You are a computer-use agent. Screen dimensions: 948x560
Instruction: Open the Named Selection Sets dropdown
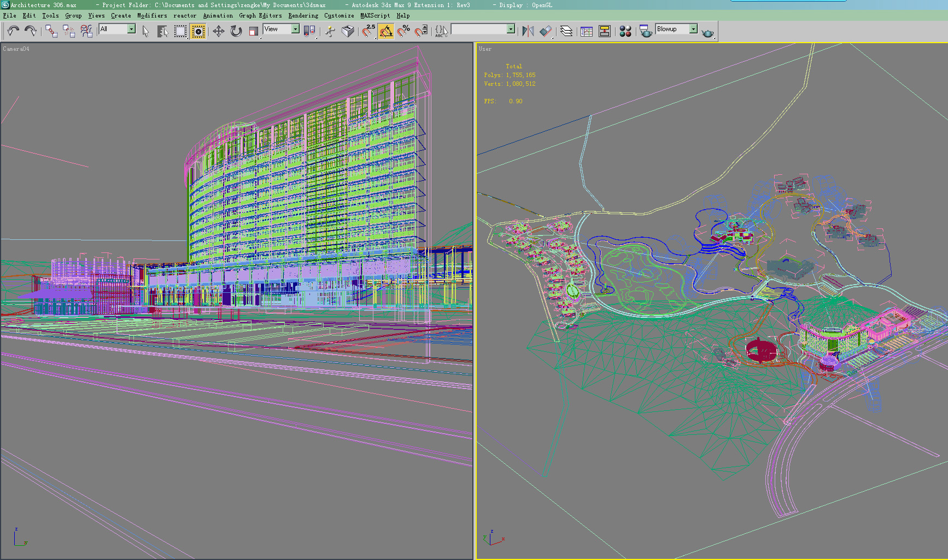coord(483,29)
